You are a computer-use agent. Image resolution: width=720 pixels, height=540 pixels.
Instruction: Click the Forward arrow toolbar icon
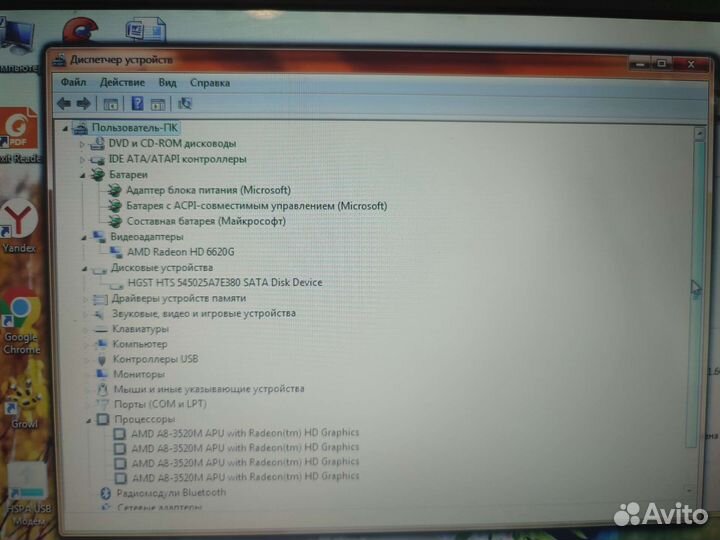(x=84, y=104)
